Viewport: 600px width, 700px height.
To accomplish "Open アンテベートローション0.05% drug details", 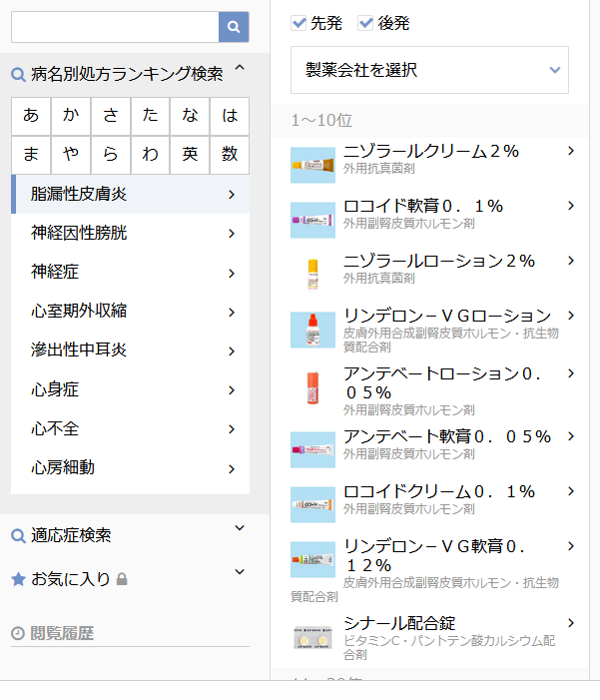I will click(x=442, y=383).
